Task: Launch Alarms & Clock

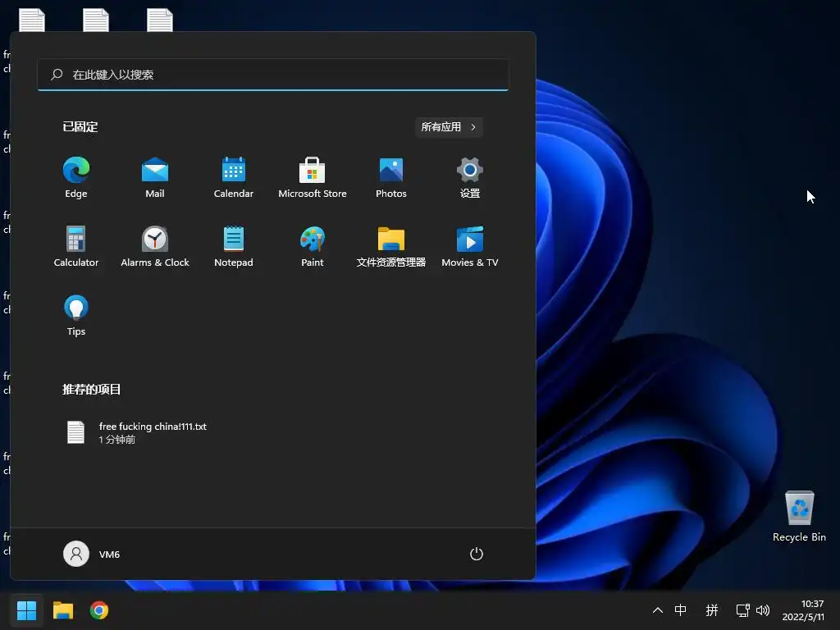Action: click(x=155, y=246)
